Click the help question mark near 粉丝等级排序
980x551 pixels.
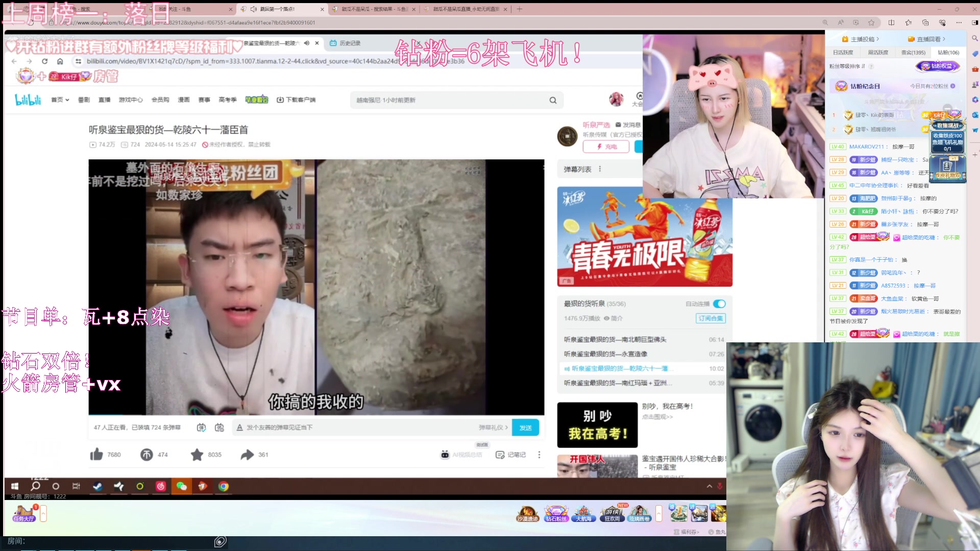point(871,66)
